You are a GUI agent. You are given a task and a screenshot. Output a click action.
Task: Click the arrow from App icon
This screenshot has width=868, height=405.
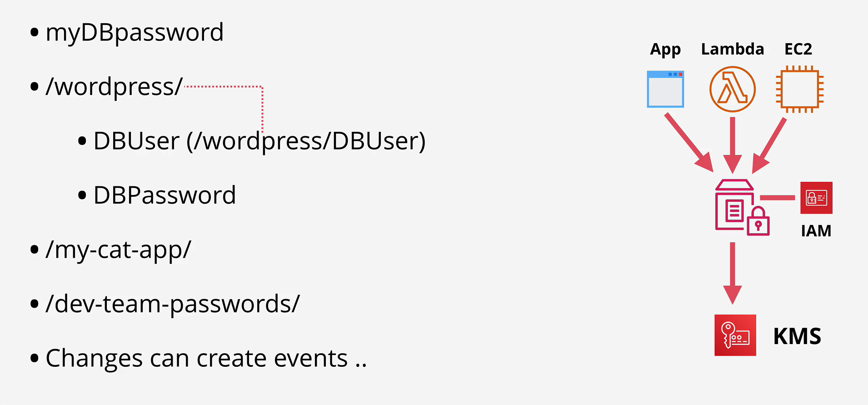[688, 142]
